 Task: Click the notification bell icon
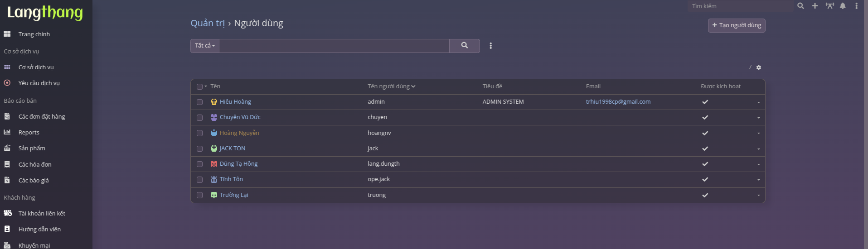click(843, 6)
